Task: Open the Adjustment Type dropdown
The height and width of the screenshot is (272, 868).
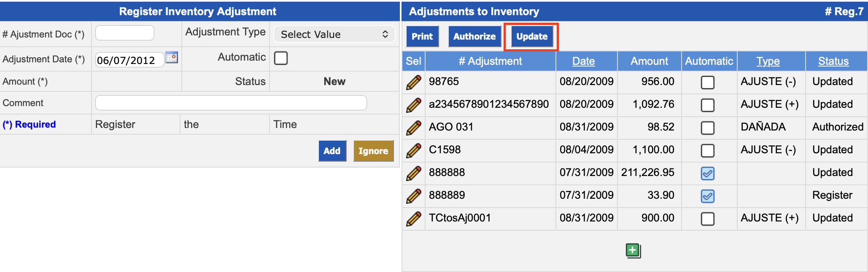Action: 334,35
